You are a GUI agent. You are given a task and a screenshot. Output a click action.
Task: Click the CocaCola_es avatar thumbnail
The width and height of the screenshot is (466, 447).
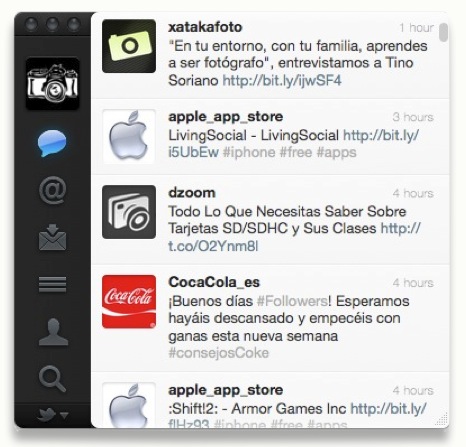[x=129, y=302]
